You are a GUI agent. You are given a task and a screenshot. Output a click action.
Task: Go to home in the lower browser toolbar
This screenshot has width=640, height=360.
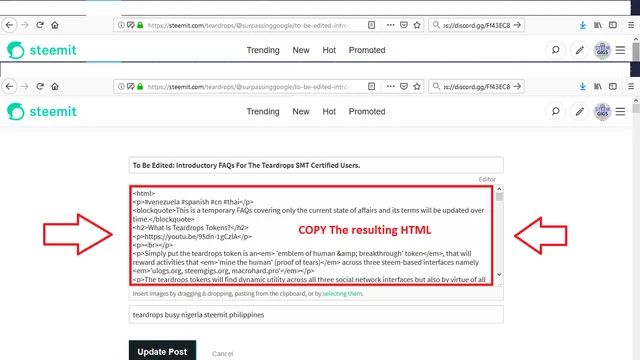55,87
